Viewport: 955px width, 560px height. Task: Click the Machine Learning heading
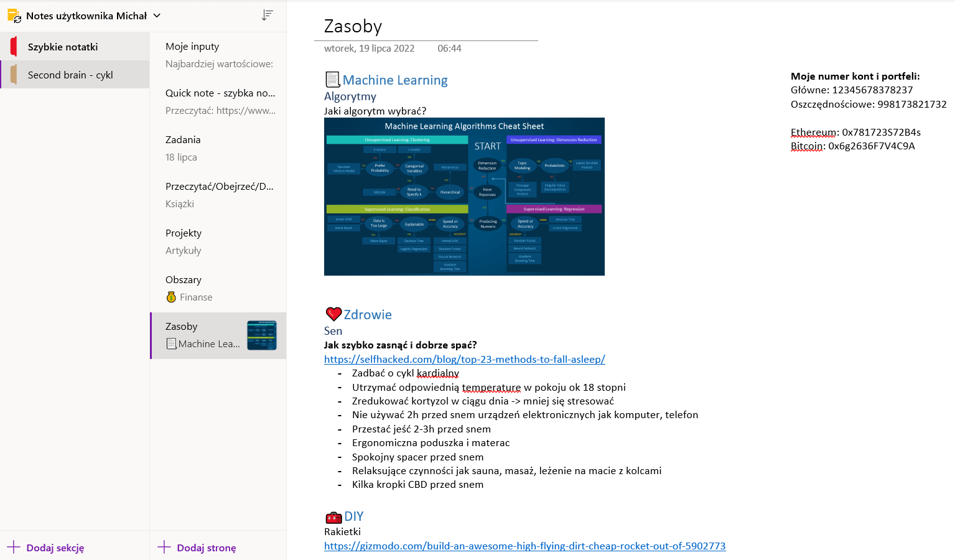[x=395, y=80]
